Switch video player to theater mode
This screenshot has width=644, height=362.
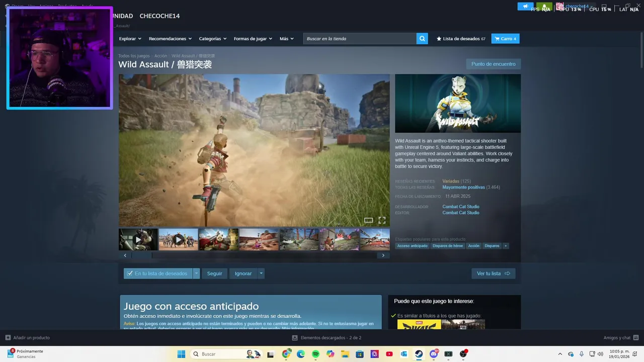click(x=368, y=220)
